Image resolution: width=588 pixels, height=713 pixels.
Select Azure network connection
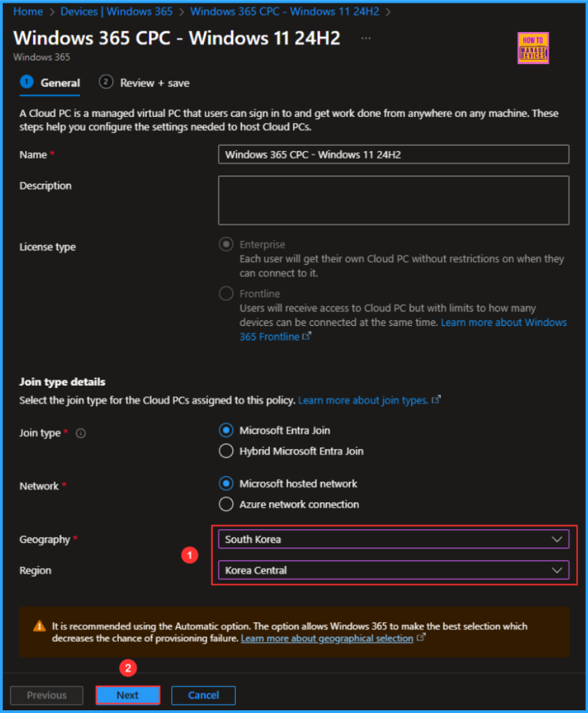(x=226, y=504)
